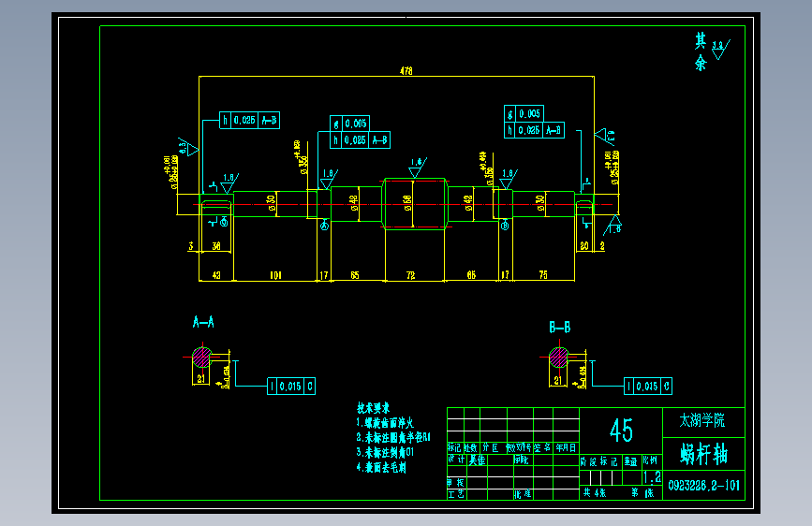Click the 20 keyway length dimension

584,246
